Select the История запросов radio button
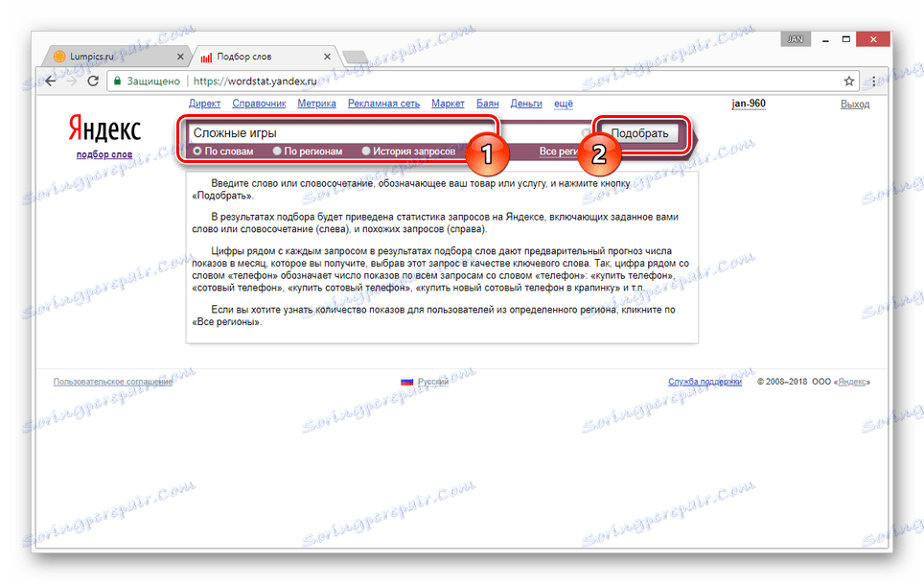The image size is (924, 584). pos(366,152)
